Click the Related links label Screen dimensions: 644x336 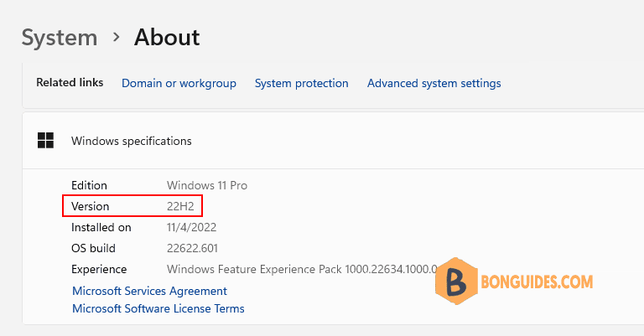point(70,82)
